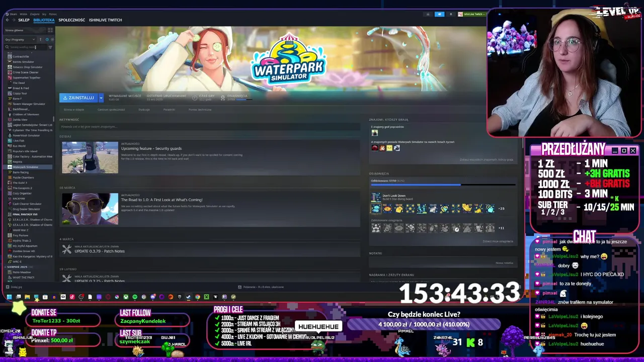This screenshot has height=362, width=644.
Task: Click Nowa notatka button
Action: 504,263
